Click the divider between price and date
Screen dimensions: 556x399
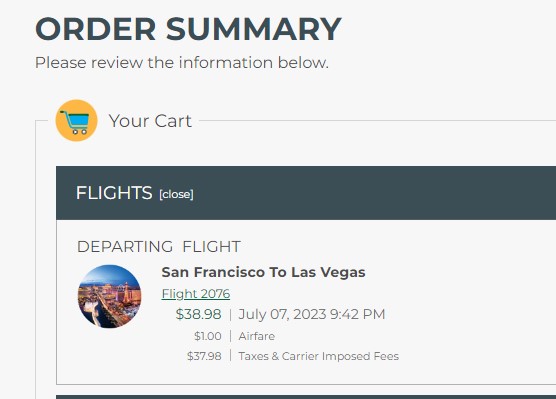point(230,315)
